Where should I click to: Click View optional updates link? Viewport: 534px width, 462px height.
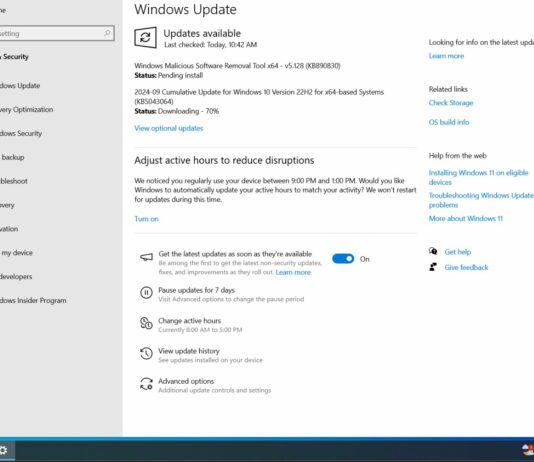tap(169, 128)
